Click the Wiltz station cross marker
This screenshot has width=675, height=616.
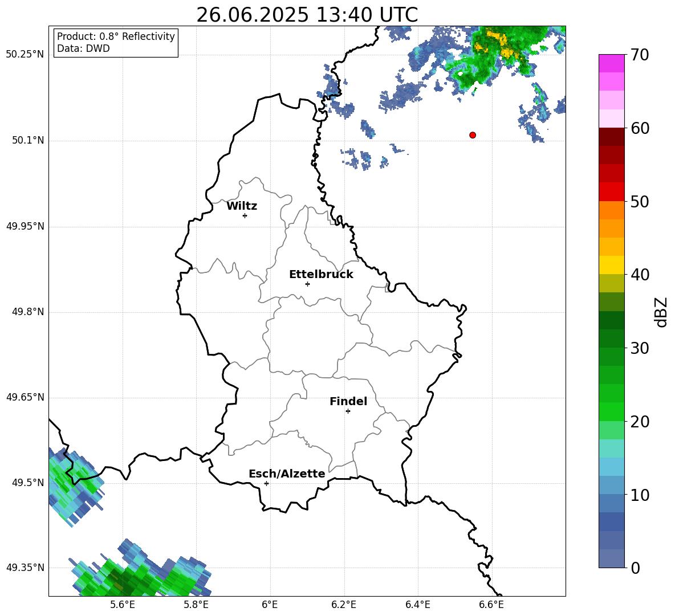pos(245,215)
